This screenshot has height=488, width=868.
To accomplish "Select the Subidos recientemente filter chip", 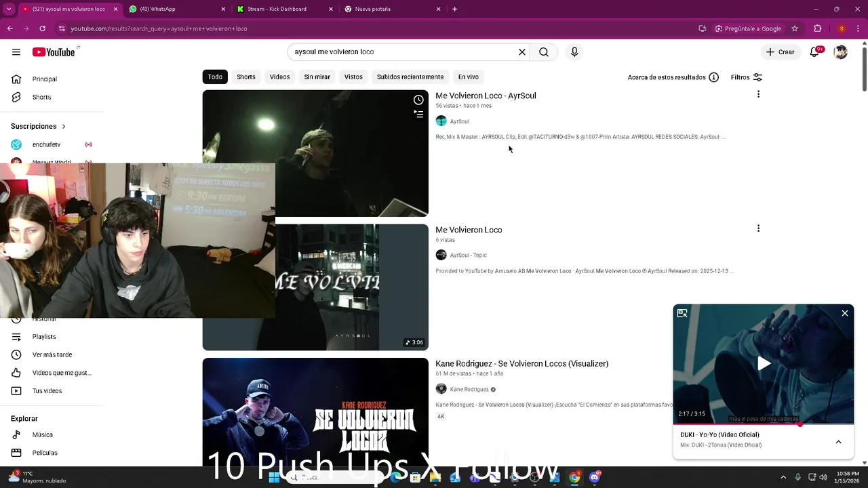I will (410, 77).
